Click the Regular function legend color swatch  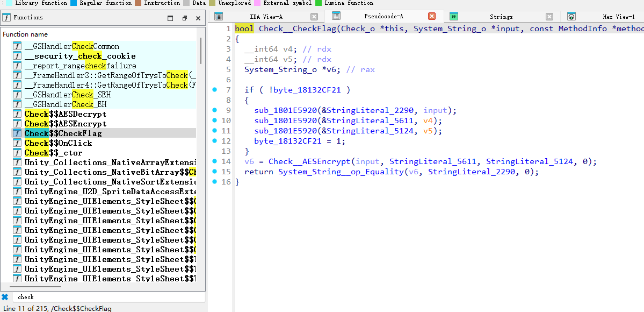pyautogui.click(x=74, y=3)
